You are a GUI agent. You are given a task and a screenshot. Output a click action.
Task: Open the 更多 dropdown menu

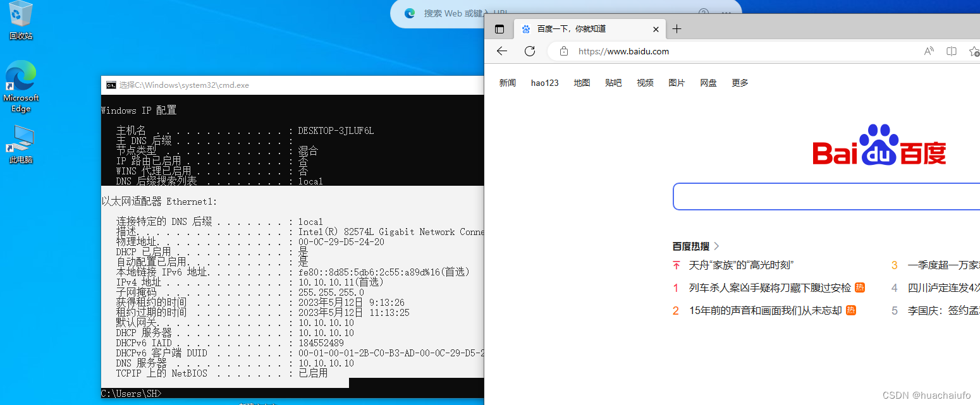[x=739, y=83]
